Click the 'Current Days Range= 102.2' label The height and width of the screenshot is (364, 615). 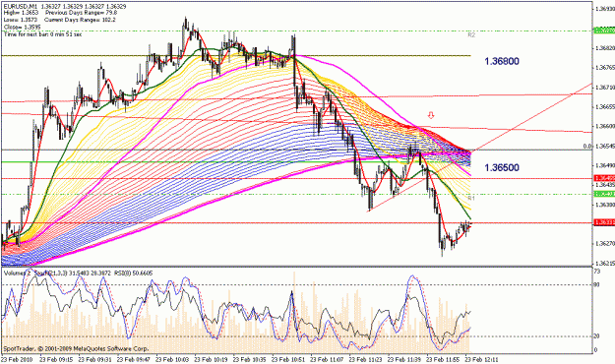[80, 20]
